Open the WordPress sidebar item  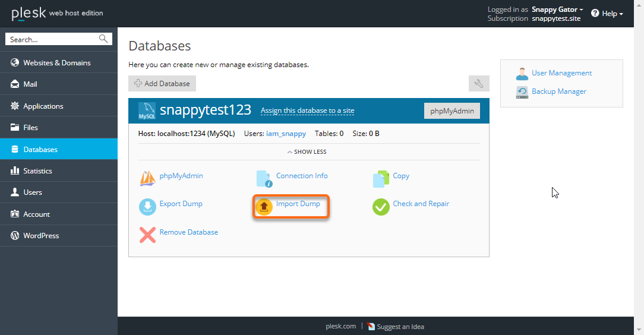click(x=41, y=236)
